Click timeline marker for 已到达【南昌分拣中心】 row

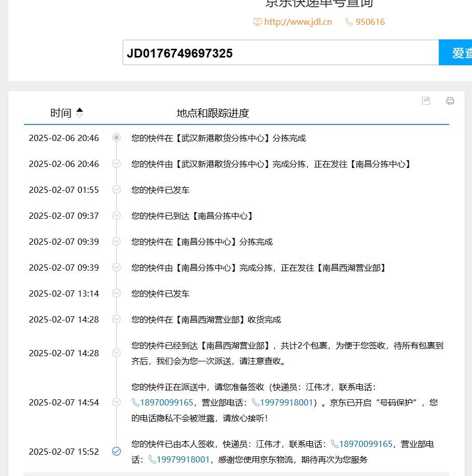point(116,215)
